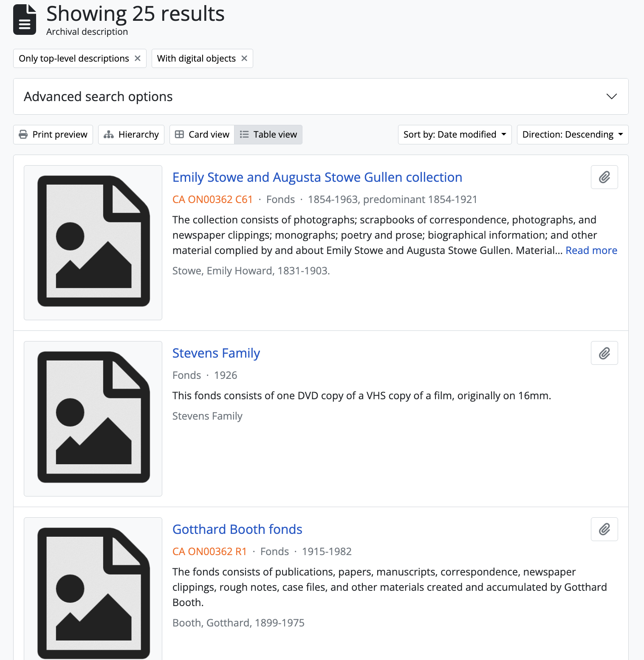Click Read more on Emily Stowe description

point(591,251)
